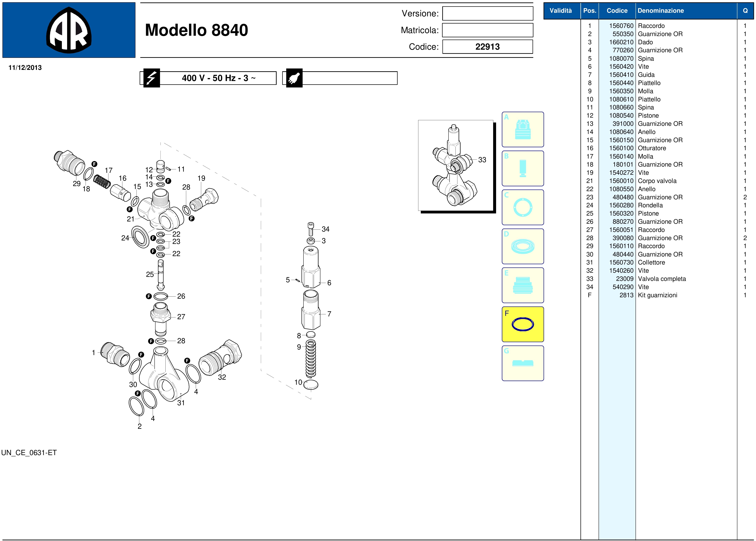Click the complete valve assembly image 33
The height and width of the screenshot is (541, 756).
tap(455, 166)
